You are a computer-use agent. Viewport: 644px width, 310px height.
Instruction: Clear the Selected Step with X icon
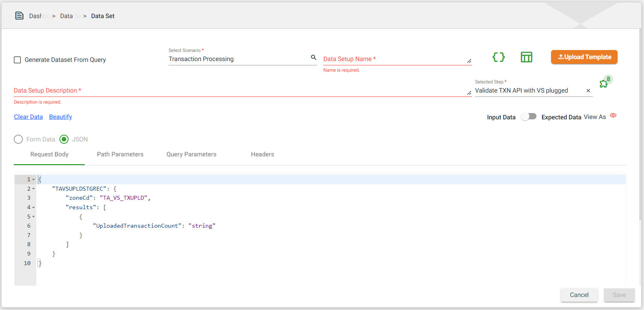(588, 91)
